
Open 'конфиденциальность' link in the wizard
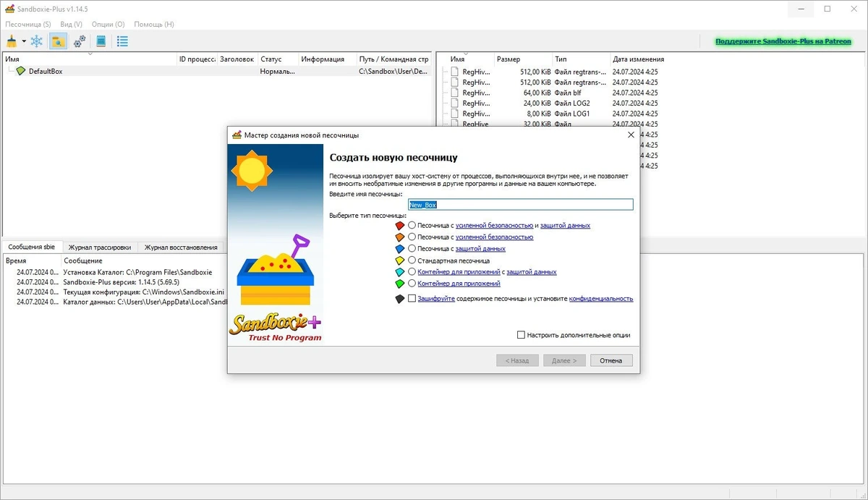point(601,298)
